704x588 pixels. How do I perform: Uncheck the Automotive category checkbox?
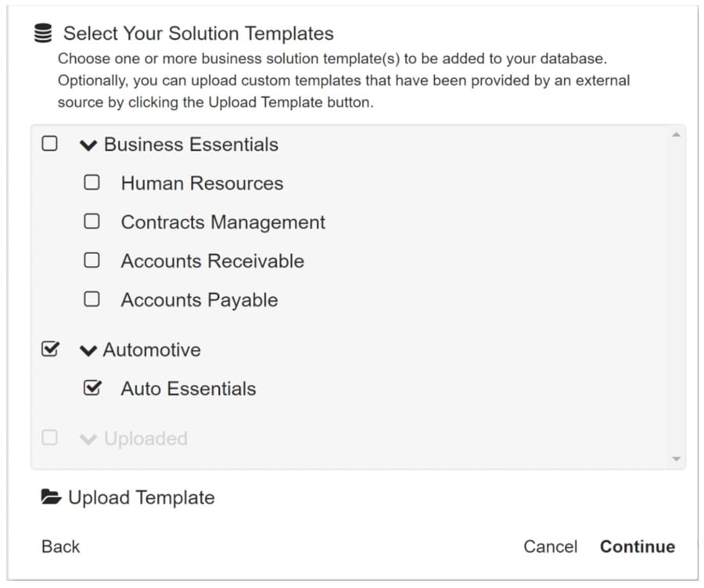click(50, 349)
